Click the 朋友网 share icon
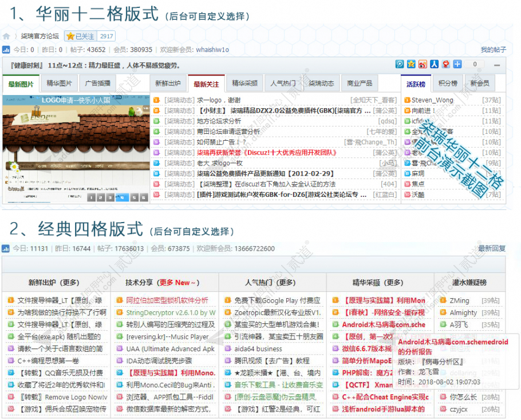 click(x=398, y=64)
